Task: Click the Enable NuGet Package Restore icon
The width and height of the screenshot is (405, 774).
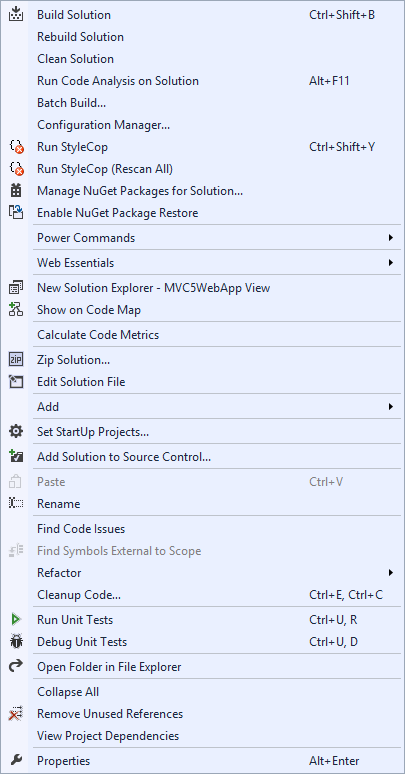Action: [x=16, y=213]
